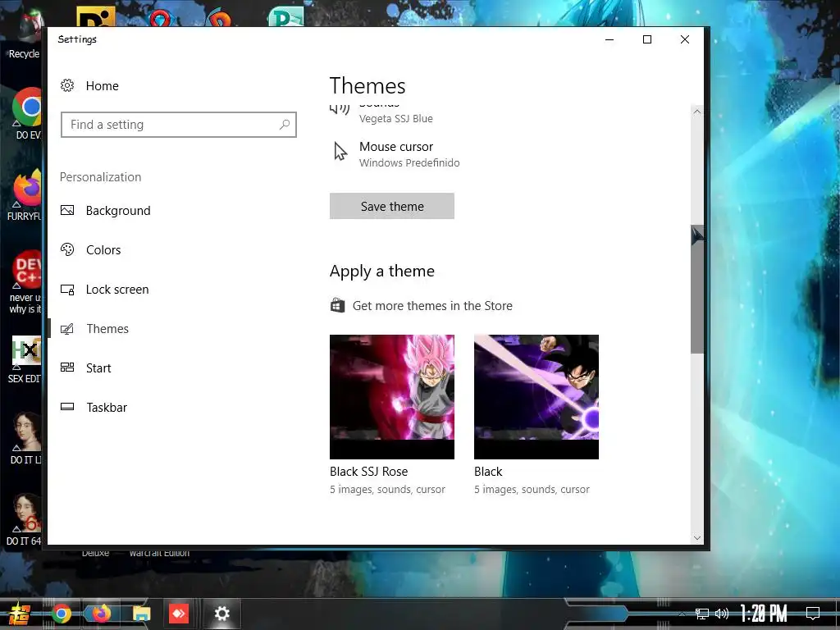Click the search magnifier icon
This screenshot has height=630, width=840.
click(285, 125)
